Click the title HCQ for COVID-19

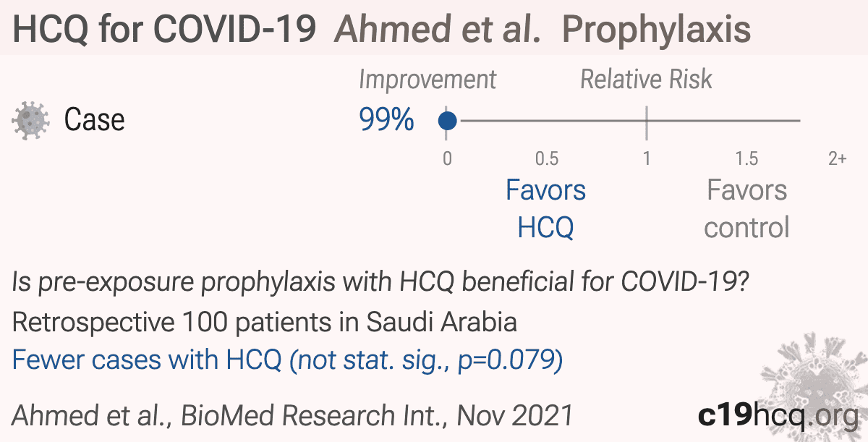pos(164,30)
